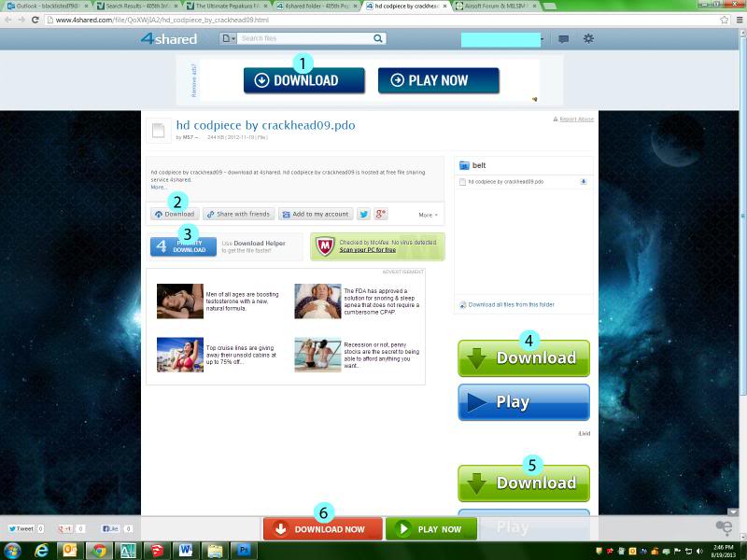Click the Facebook Like button
747x560 pixels.
click(x=110, y=528)
